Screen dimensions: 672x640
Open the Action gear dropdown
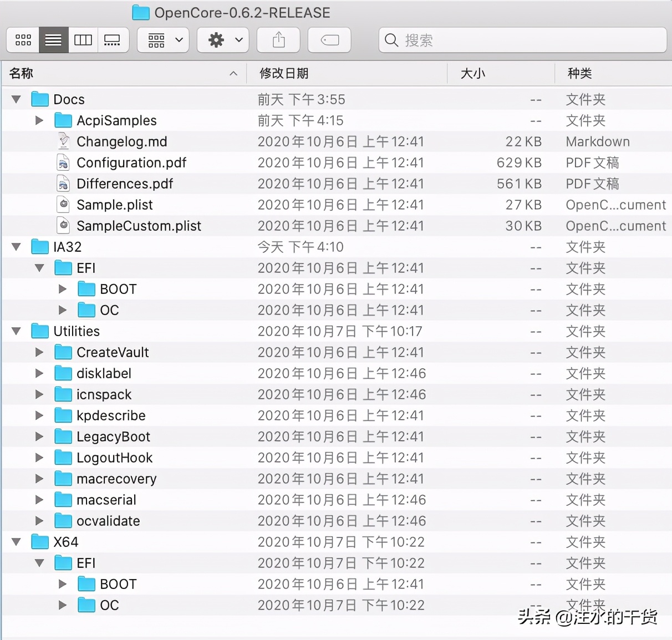coord(222,39)
